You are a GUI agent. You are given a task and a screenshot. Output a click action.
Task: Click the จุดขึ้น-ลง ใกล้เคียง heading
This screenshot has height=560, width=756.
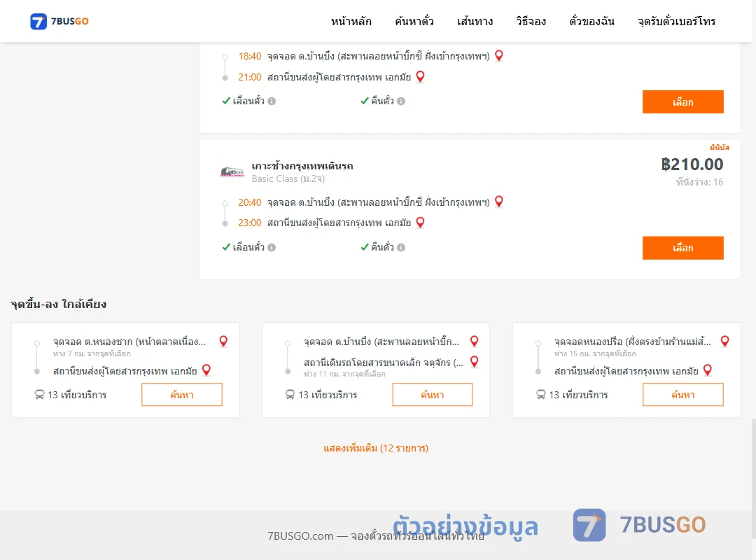pos(59,304)
